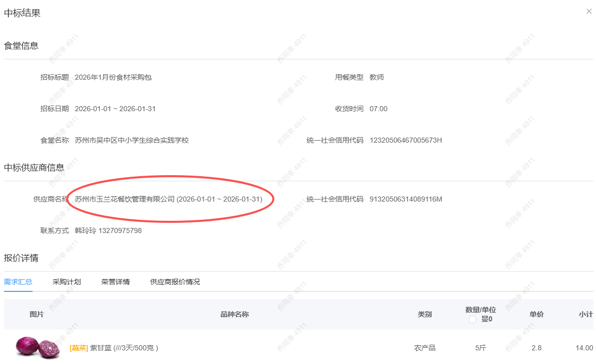
Task: Click the 图片 column header
Action: pos(37,314)
